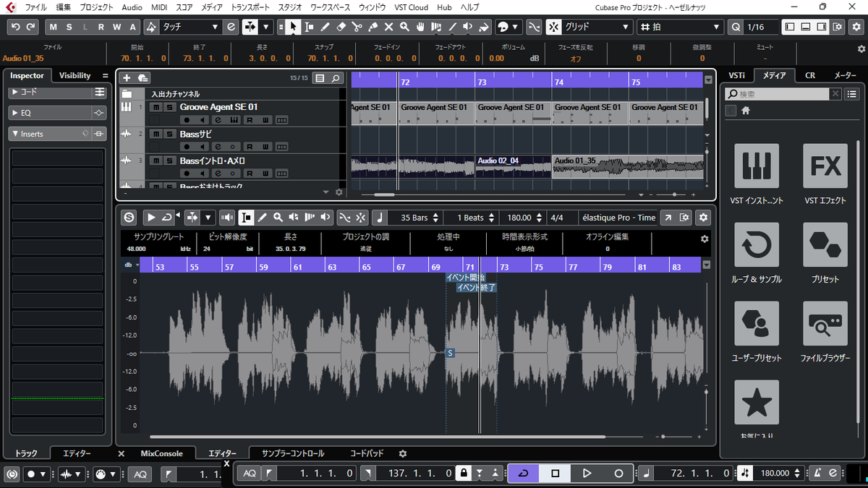Solo the Bassサビ track

point(169,134)
